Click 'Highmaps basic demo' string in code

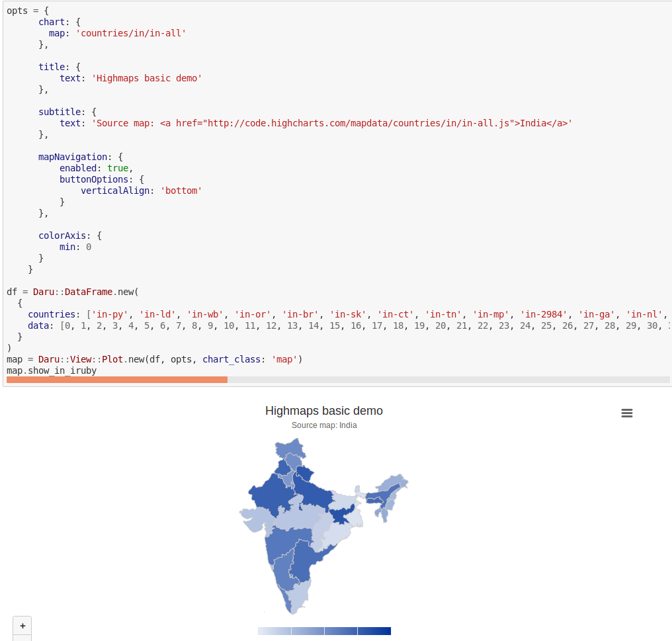(147, 78)
